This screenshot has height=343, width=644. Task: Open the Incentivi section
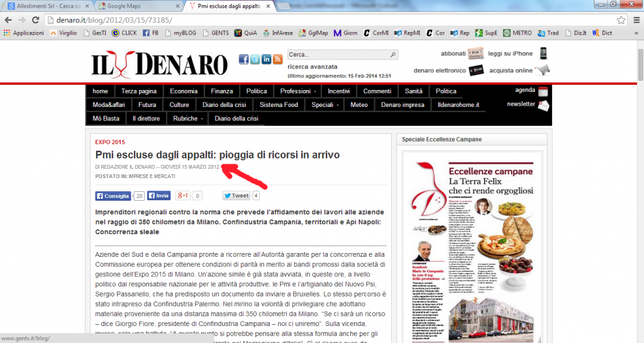click(x=339, y=91)
